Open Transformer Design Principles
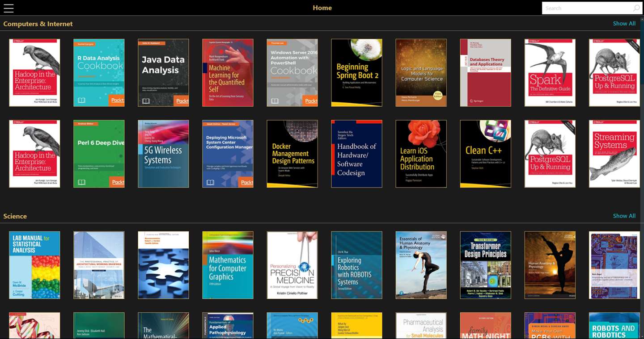 click(x=485, y=265)
